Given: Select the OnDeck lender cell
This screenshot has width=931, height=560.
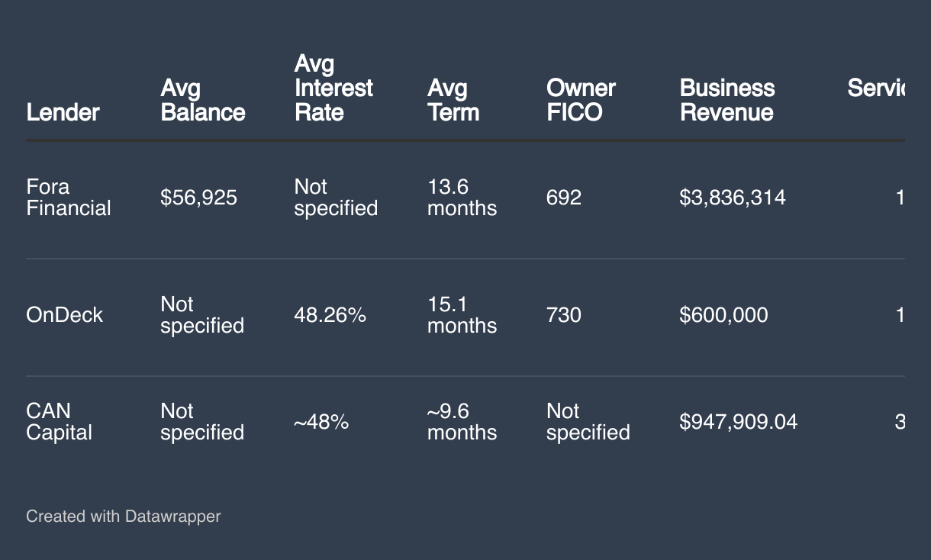Looking at the screenshot, I should pyautogui.click(x=64, y=315).
